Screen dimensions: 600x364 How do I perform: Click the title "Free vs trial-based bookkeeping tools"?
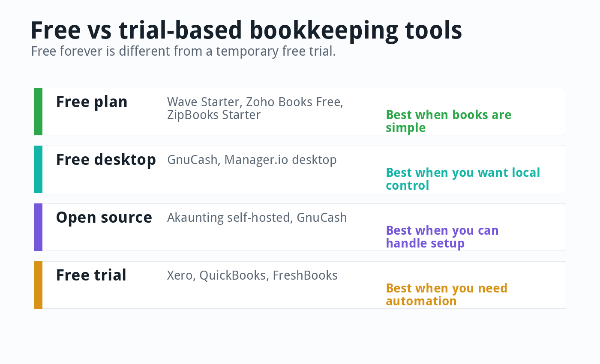tap(246, 30)
